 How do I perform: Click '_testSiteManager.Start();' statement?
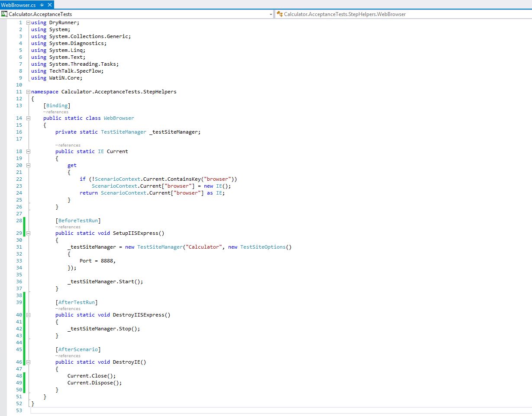click(x=105, y=282)
